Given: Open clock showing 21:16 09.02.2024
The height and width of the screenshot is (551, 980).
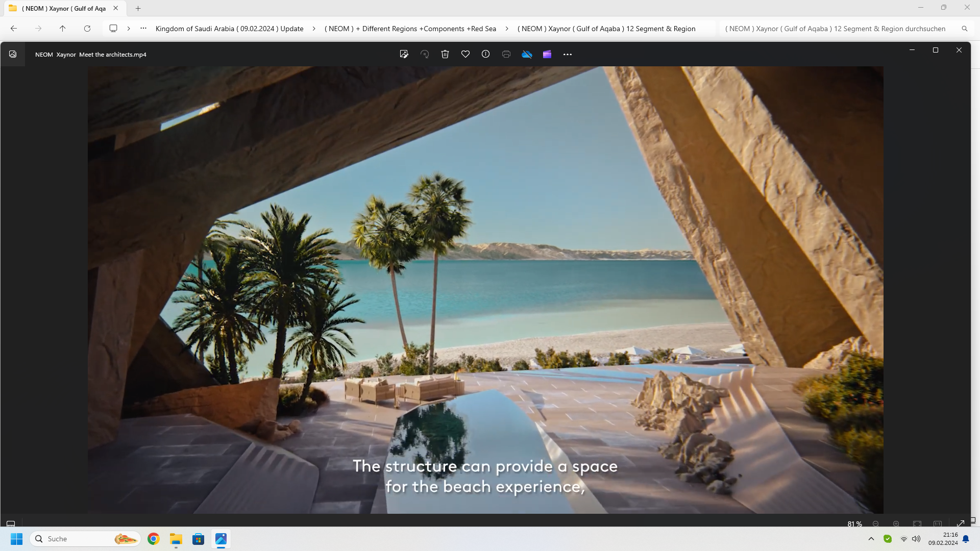Looking at the screenshot, I should click(943, 539).
